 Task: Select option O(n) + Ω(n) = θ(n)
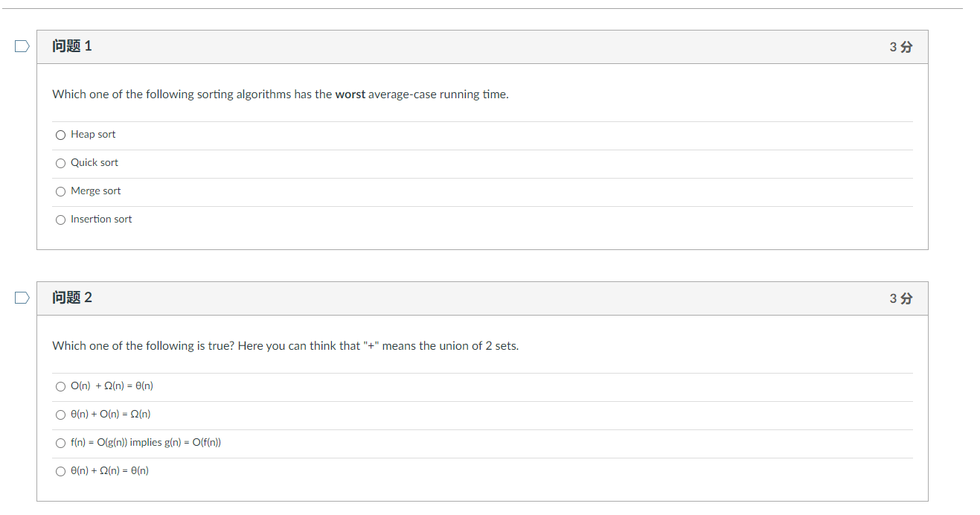click(x=60, y=386)
